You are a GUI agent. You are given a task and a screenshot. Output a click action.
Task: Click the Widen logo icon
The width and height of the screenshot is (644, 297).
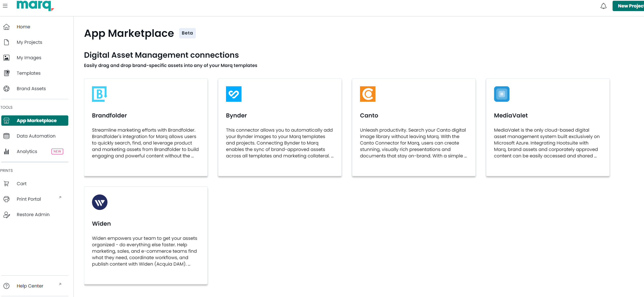click(100, 202)
